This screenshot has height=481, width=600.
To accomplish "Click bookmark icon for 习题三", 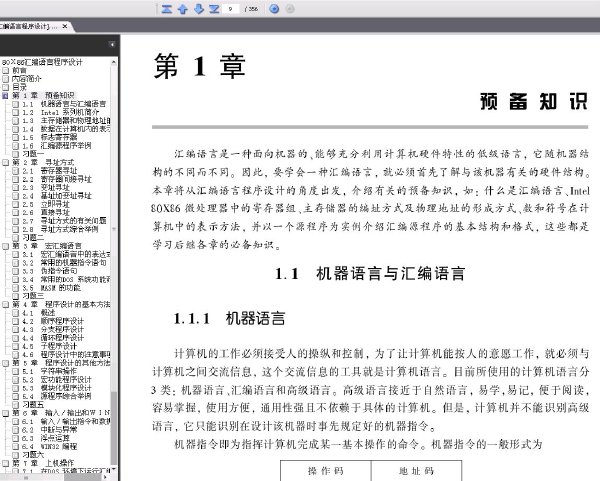I will pos(15,296).
